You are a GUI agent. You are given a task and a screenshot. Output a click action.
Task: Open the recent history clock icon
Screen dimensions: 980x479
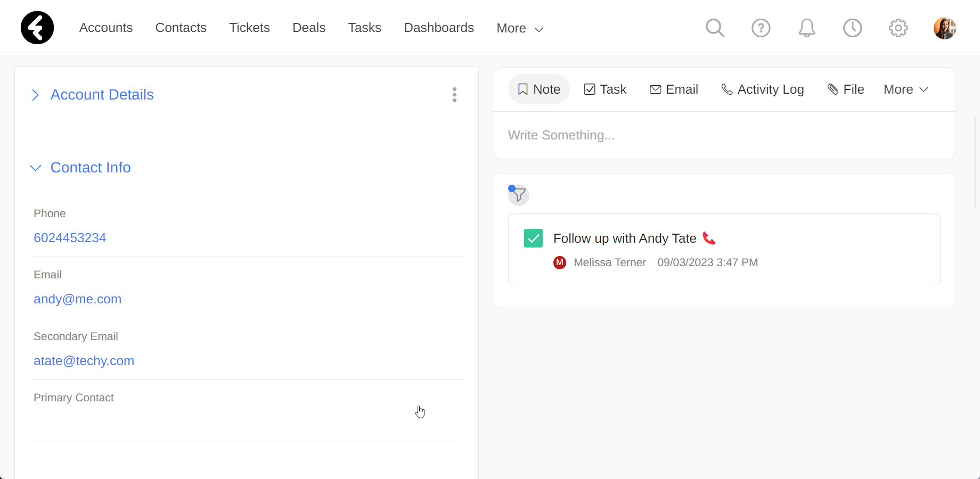click(x=852, y=28)
